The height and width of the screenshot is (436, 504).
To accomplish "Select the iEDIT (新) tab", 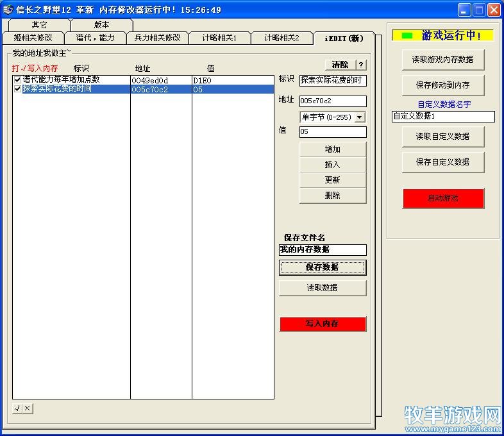I will (344, 38).
